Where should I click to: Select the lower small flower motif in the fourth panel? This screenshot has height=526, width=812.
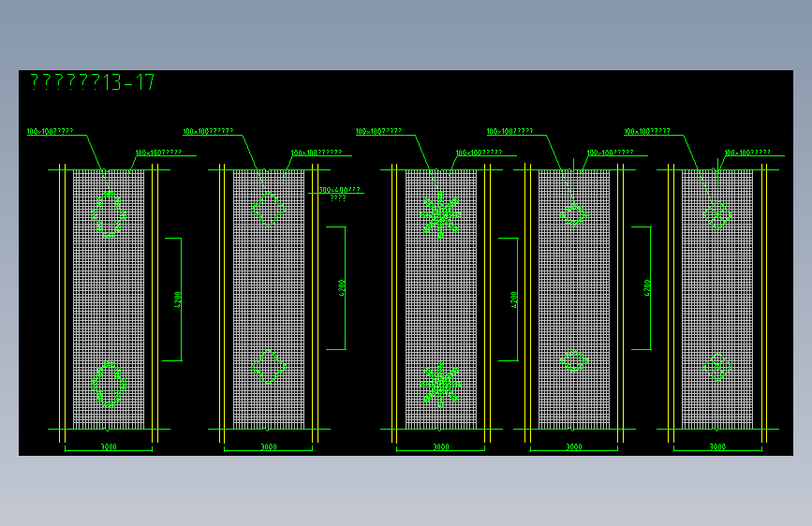574,361
